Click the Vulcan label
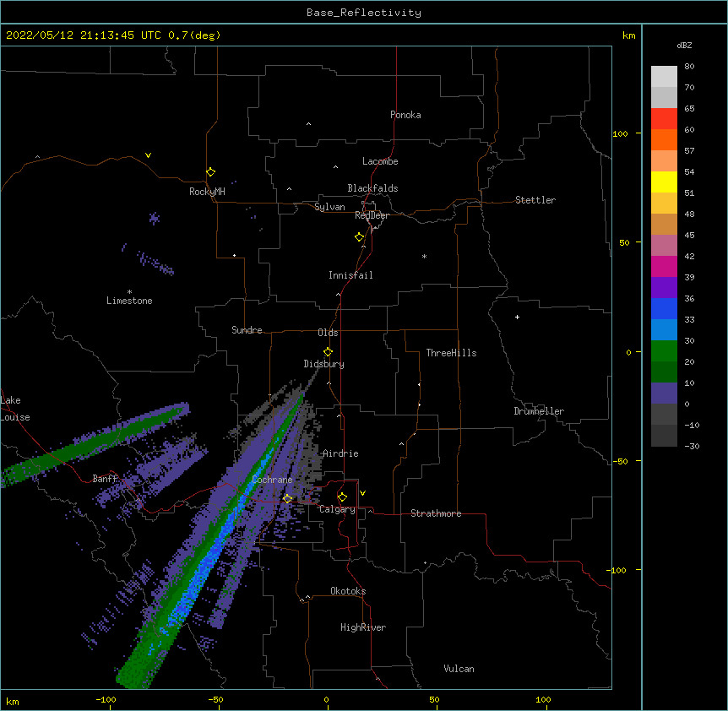 (x=459, y=669)
